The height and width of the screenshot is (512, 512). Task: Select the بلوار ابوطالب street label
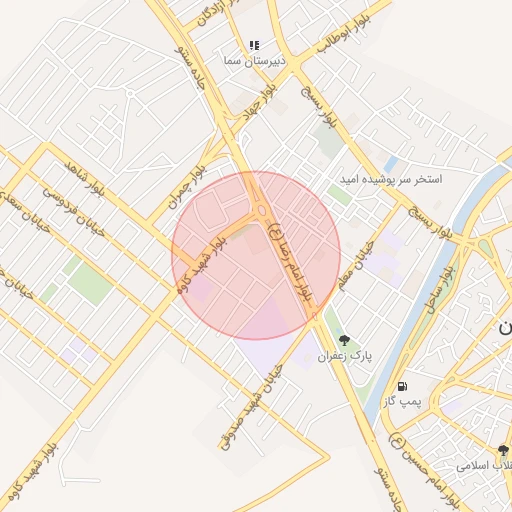(x=344, y=34)
